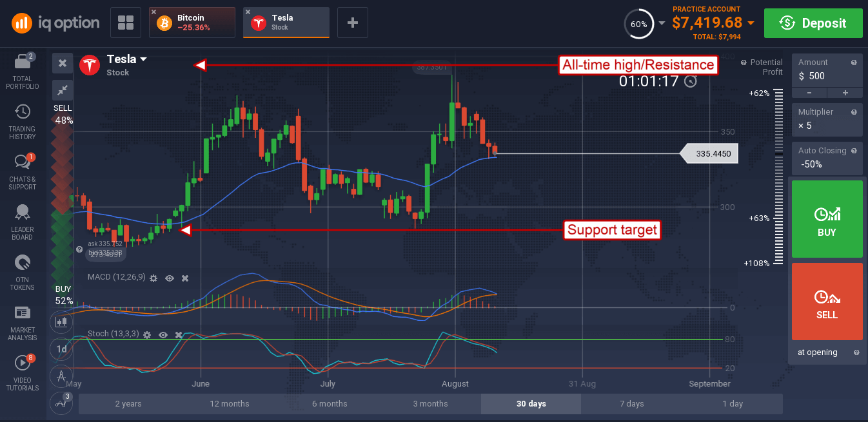Show help for Multiplier field
The image size is (868, 422).
pos(854,112)
